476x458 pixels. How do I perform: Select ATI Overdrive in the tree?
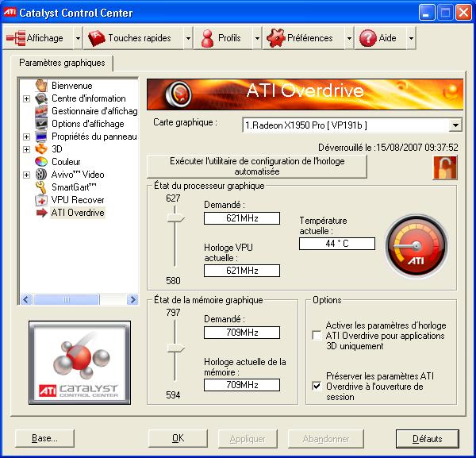[x=78, y=213]
